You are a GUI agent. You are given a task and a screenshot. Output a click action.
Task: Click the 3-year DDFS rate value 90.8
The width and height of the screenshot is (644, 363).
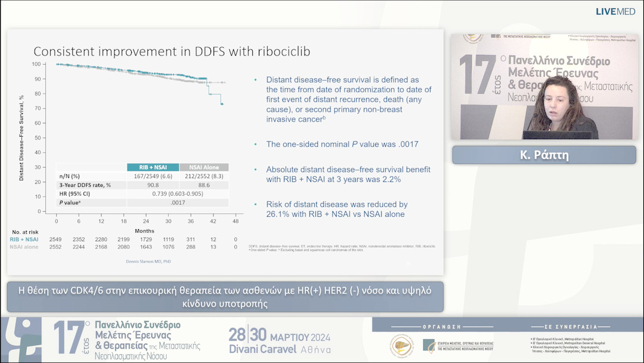tap(153, 185)
